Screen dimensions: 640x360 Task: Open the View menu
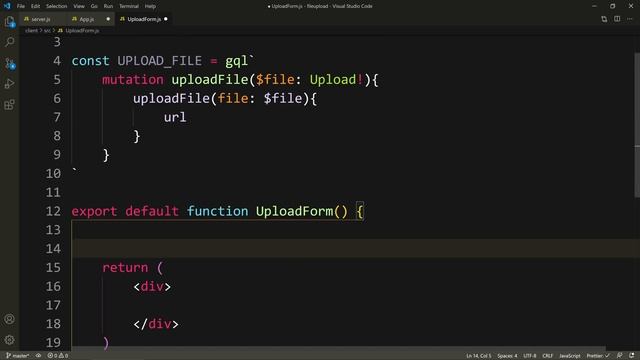(x=79, y=6)
